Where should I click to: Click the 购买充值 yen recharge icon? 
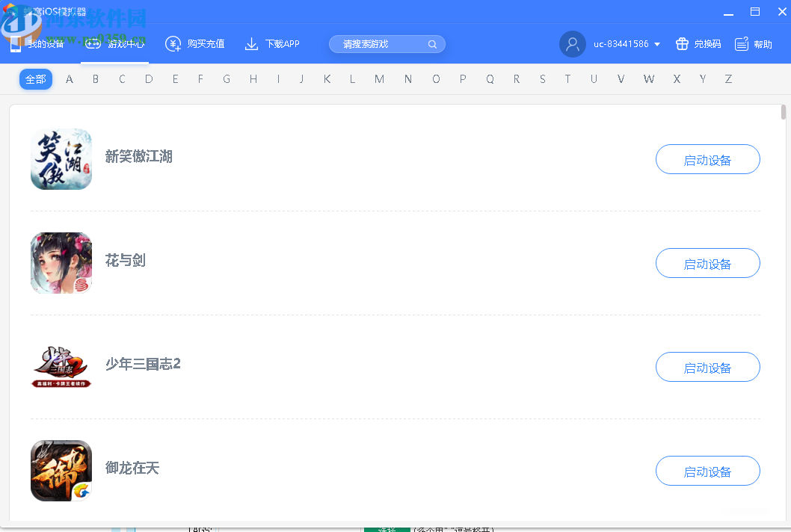173,43
